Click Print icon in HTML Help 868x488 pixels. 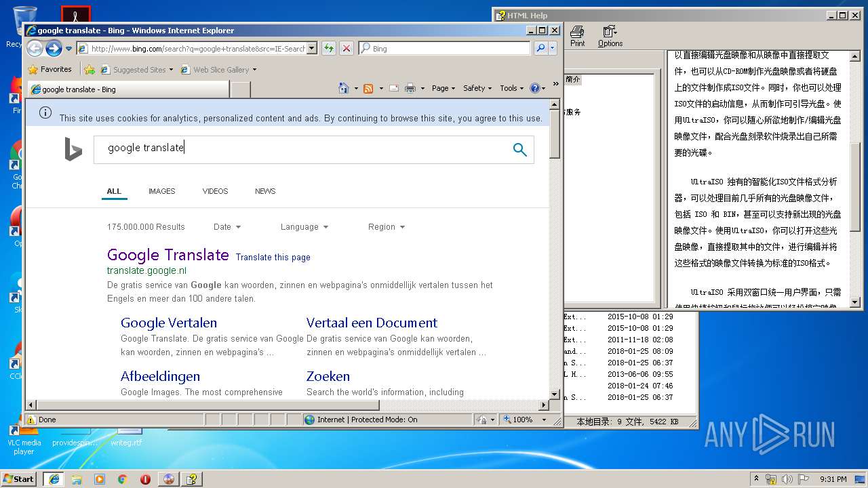[577, 37]
